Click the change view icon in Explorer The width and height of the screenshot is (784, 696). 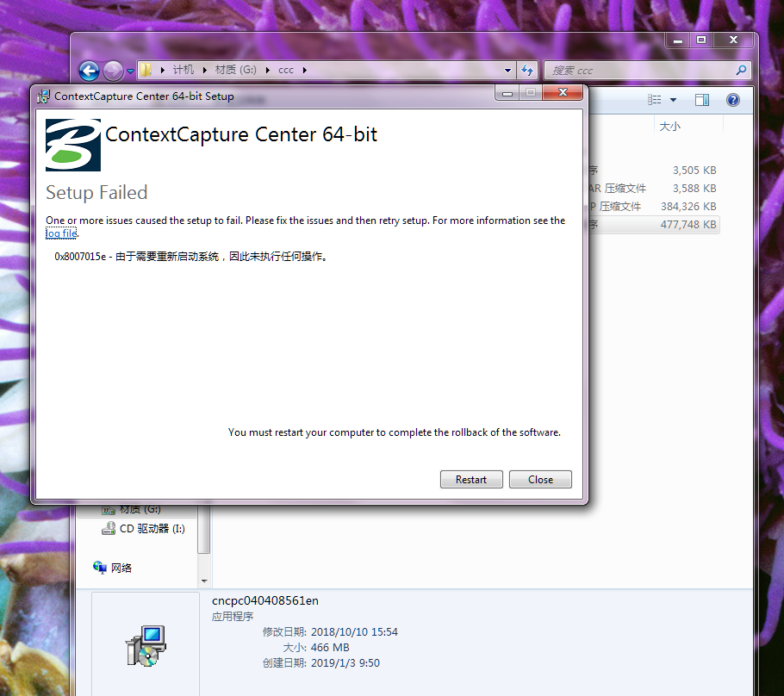(x=654, y=100)
